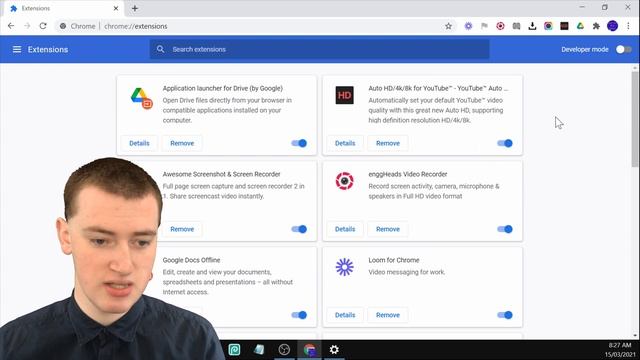Open Details for enggHeads Video Recorder
Image resolution: width=640 pixels, height=360 pixels.
pyautogui.click(x=345, y=229)
